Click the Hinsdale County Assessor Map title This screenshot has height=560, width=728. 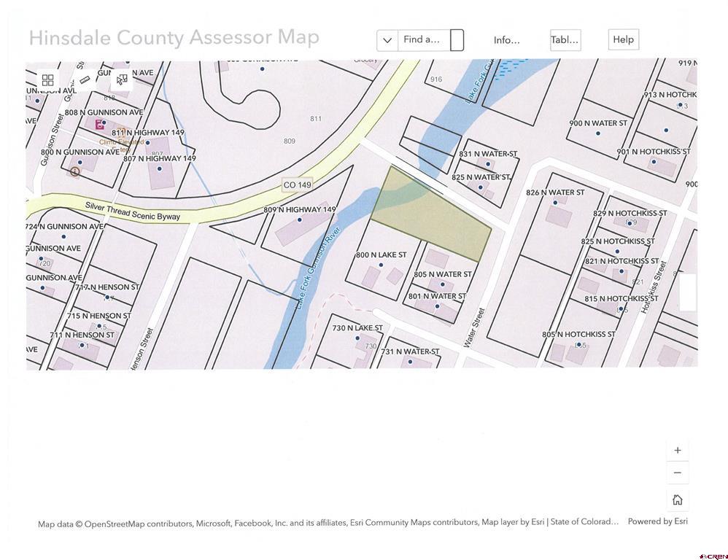pyautogui.click(x=174, y=37)
